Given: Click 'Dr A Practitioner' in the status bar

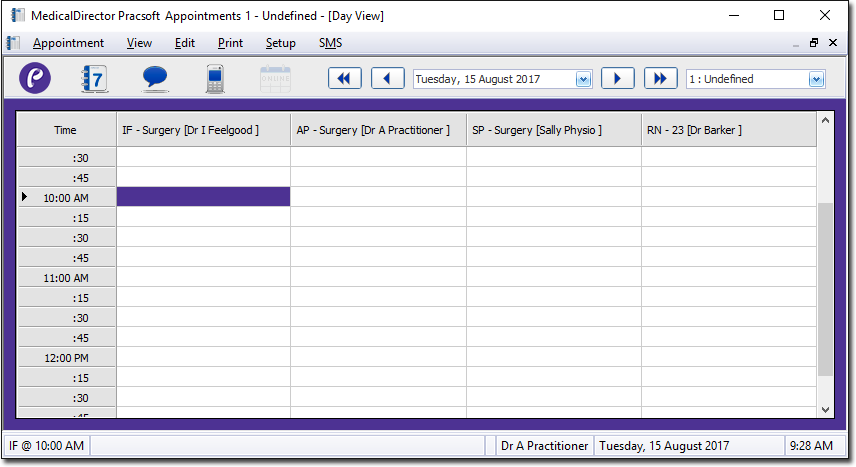Looking at the screenshot, I should click(x=544, y=446).
